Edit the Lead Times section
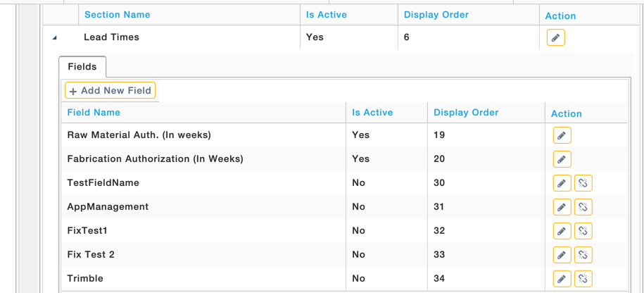Viewport: 644px width, 293px height. point(556,37)
